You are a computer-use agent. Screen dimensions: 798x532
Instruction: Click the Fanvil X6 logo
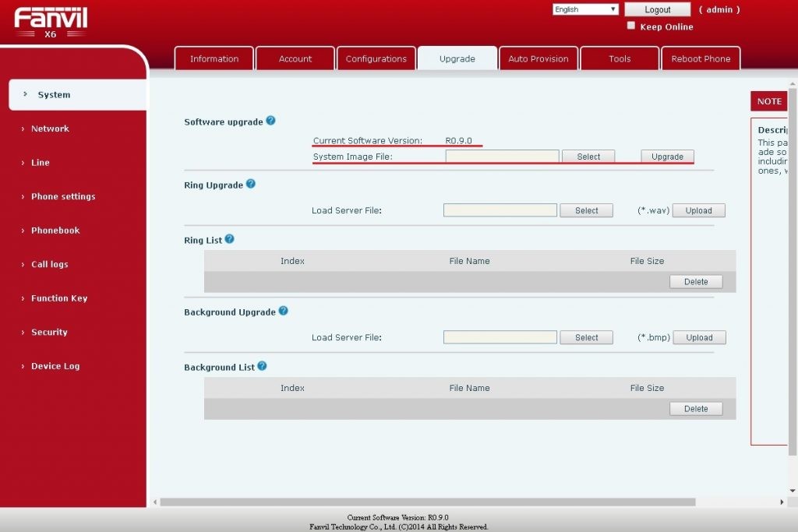click(x=51, y=23)
